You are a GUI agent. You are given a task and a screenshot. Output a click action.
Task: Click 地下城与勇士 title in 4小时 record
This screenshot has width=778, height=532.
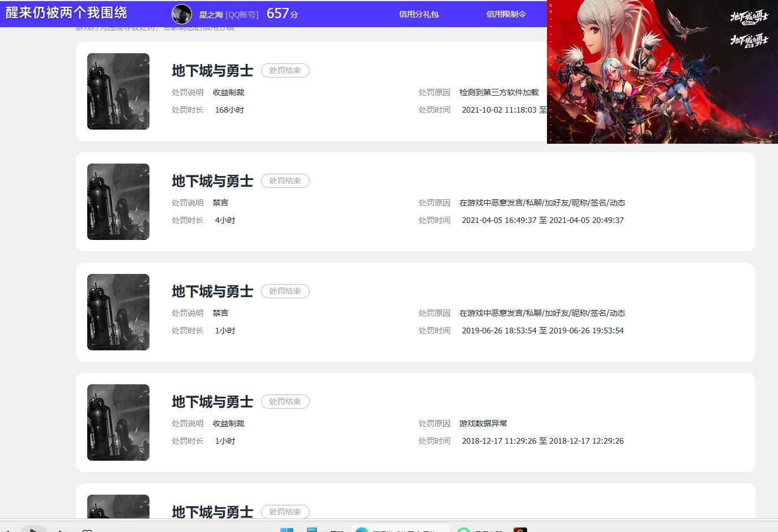pos(212,181)
